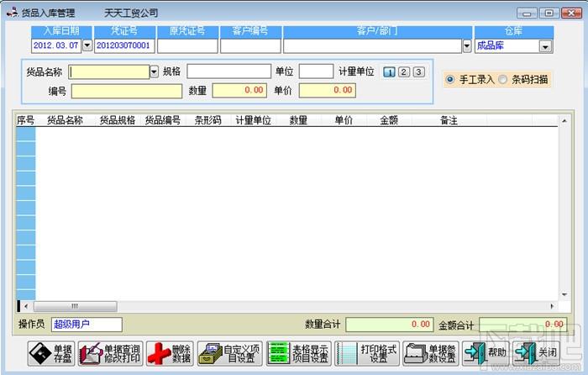Click the 帮助 help button

[486, 353]
